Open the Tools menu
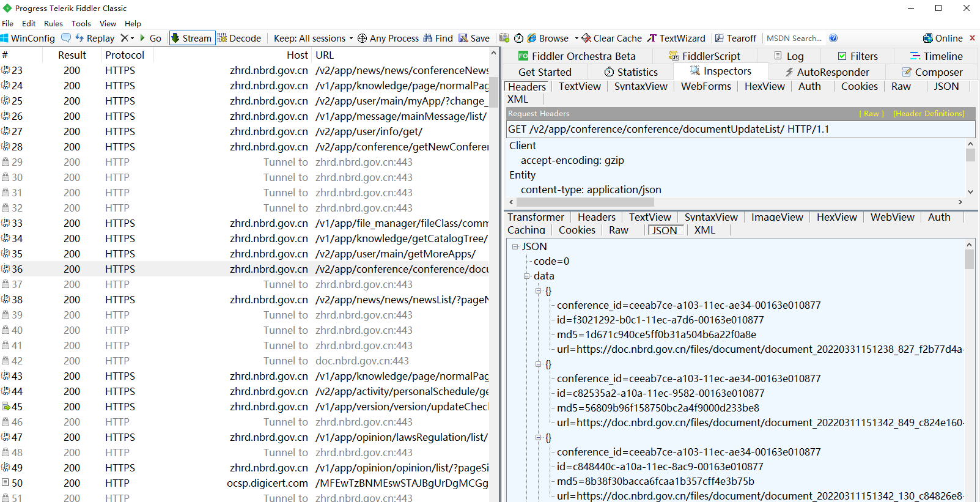The image size is (980, 502). tap(81, 23)
